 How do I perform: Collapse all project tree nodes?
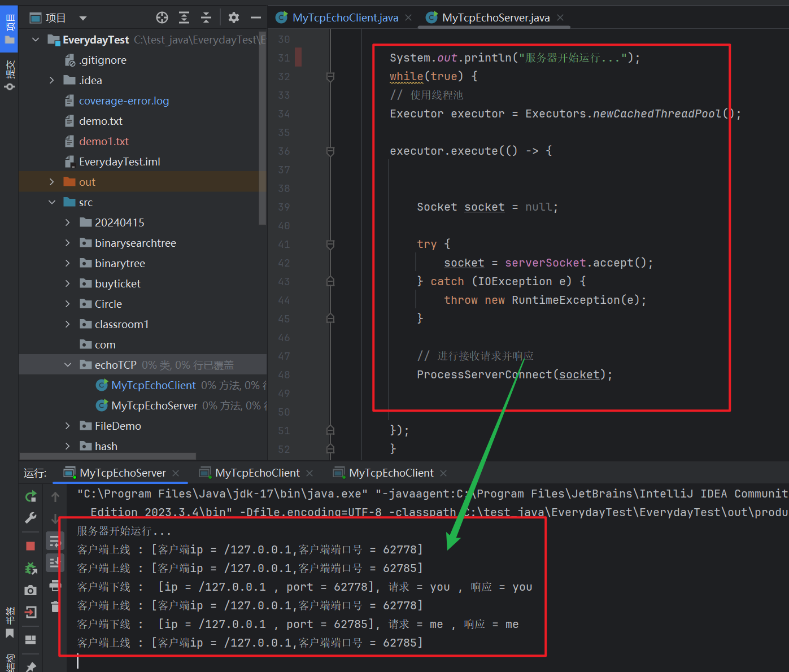click(206, 18)
